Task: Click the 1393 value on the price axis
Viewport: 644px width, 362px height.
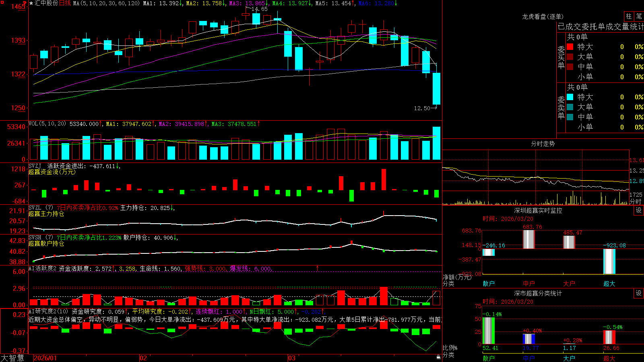Action: click(18, 40)
